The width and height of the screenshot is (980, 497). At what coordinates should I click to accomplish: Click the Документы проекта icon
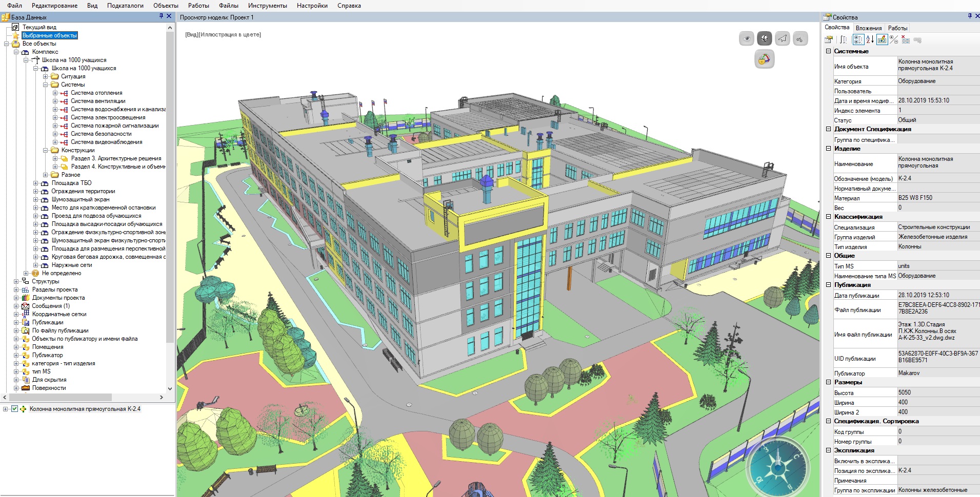[x=26, y=298]
